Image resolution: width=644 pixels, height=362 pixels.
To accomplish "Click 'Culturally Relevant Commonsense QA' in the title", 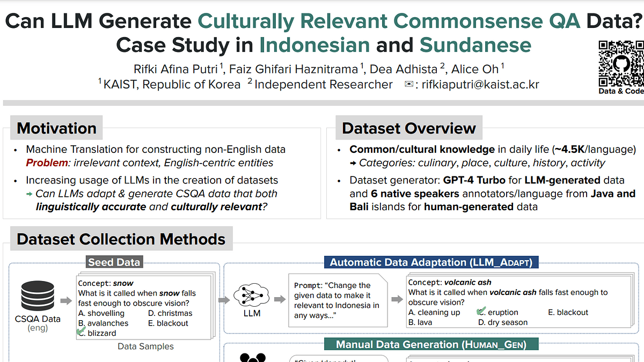I will tap(389, 20).
